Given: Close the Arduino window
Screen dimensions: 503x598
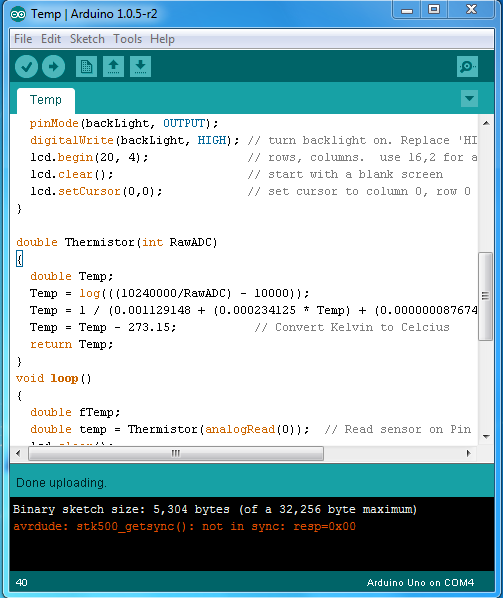Looking at the screenshot, I should coord(472,10).
